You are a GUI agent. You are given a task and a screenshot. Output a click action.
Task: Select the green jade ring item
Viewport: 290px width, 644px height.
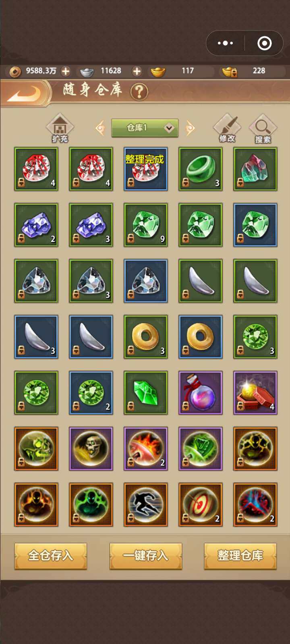(201, 169)
